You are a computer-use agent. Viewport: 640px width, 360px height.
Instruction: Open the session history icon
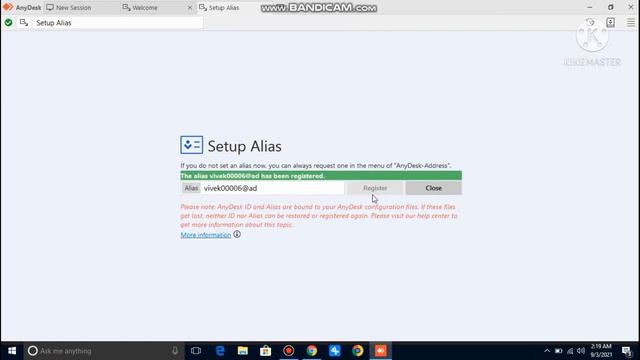[590, 22]
